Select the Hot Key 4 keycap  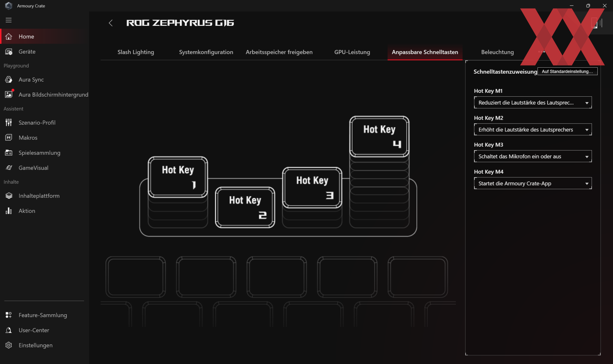coord(379,137)
